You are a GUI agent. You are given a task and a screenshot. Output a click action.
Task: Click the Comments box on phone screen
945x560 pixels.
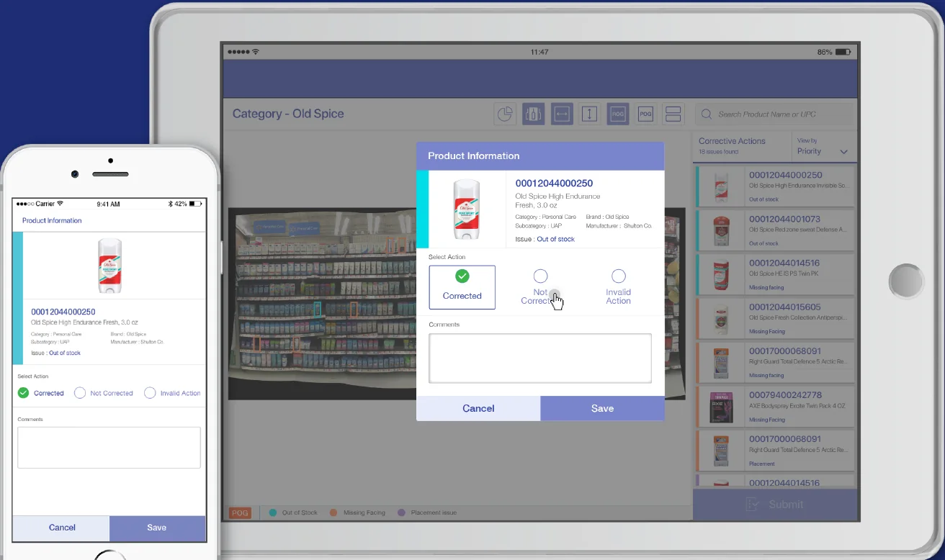point(109,448)
